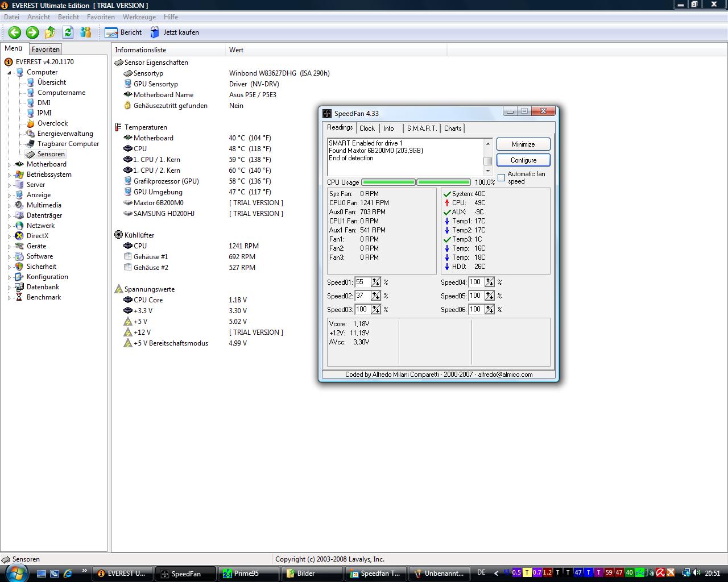Screen dimensions: 728x582
Task: Click the Speed05 spinner arrows
Action: (490, 296)
